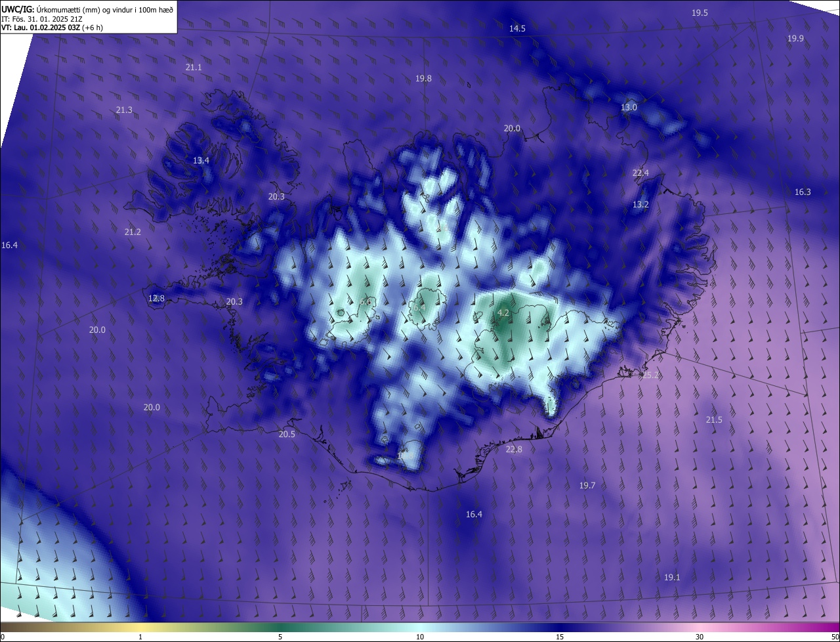
Task: Click the 19.5 value label
Action: [x=700, y=13]
